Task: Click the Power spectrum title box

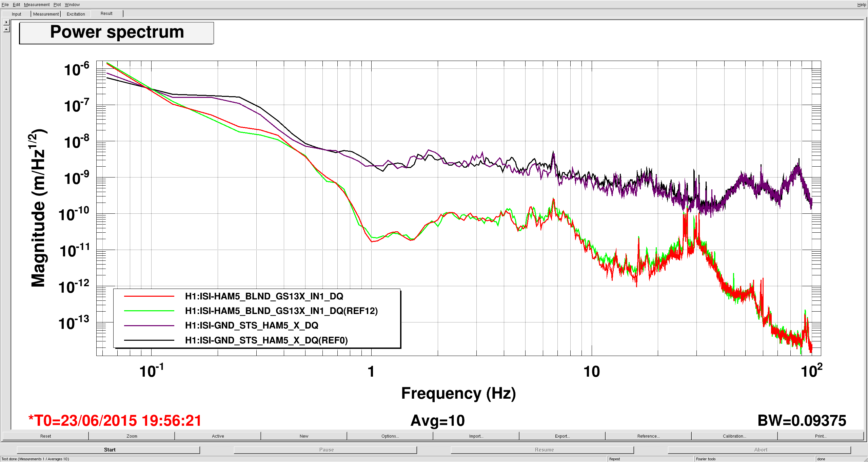Action: coord(117,33)
